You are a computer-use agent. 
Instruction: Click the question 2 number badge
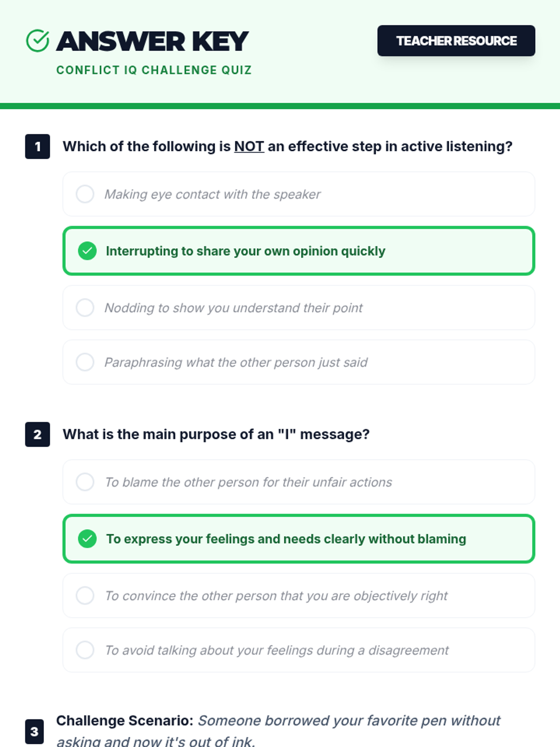point(37,435)
